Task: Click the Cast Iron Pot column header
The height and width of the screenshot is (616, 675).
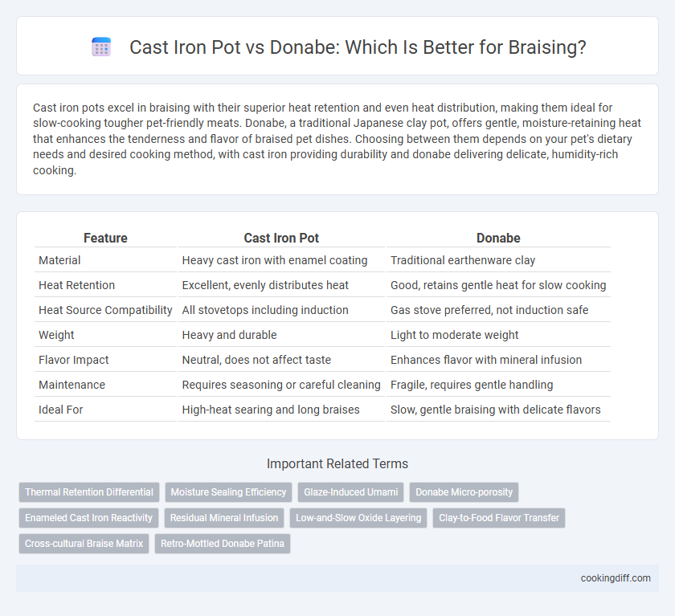Action: coord(281,238)
